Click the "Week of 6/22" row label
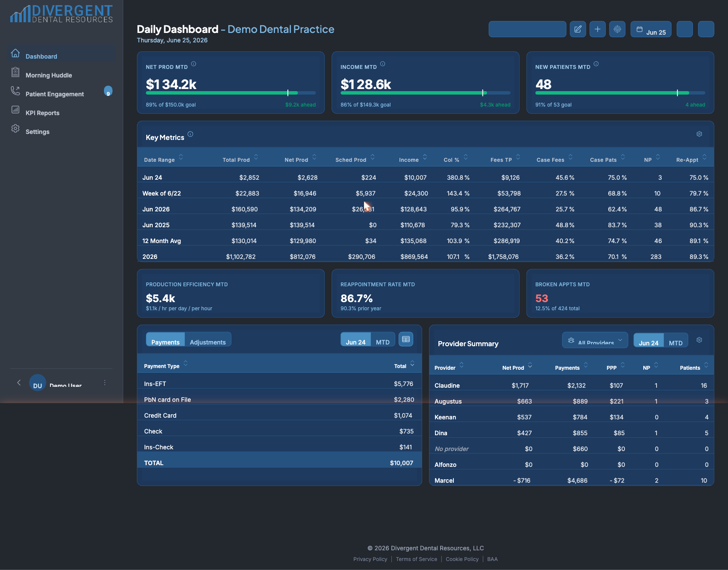This screenshot has width=728, height=570. coord(162,193)
